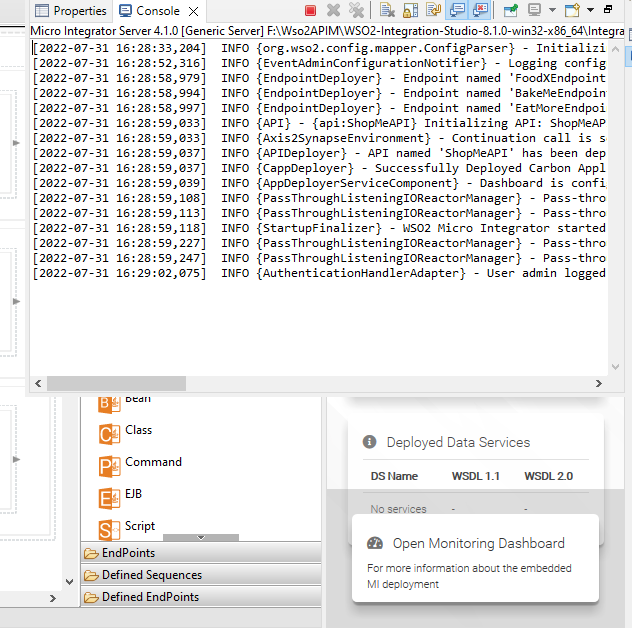Toggle Show Console When Standard Error Changes
The image size is (632, 628).
pyautogui.click(x=480, y=10)
